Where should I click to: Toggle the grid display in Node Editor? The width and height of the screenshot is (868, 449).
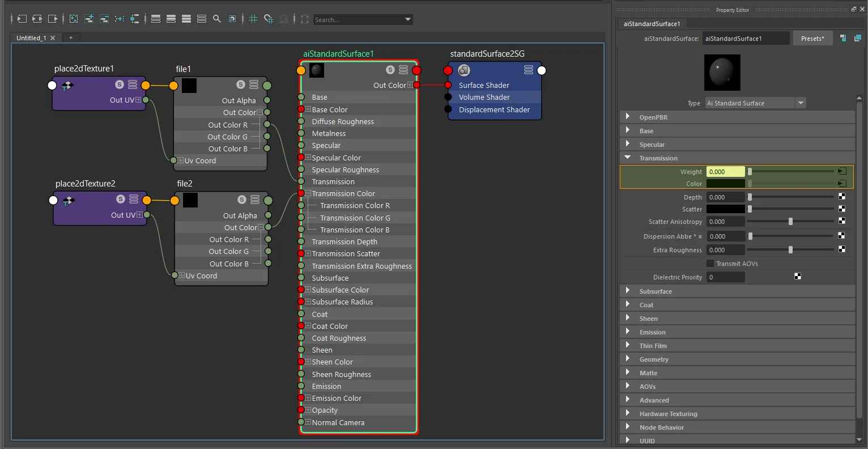(253, 19)
